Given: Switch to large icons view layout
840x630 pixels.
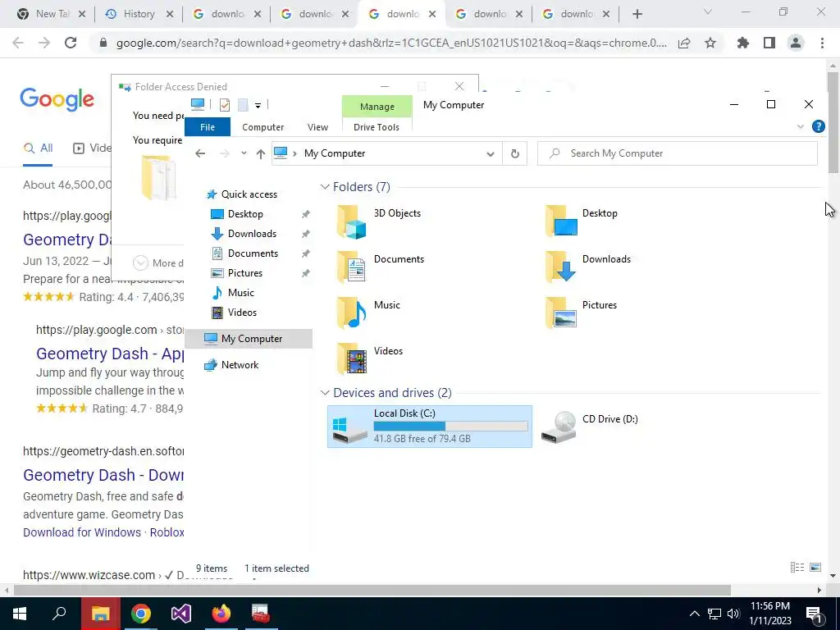Looking at the screenshot, I should coord(815,568).
